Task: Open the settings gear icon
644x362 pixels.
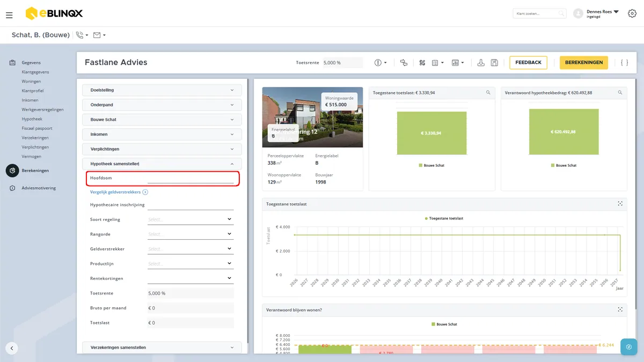Action: tap(632, 13)
